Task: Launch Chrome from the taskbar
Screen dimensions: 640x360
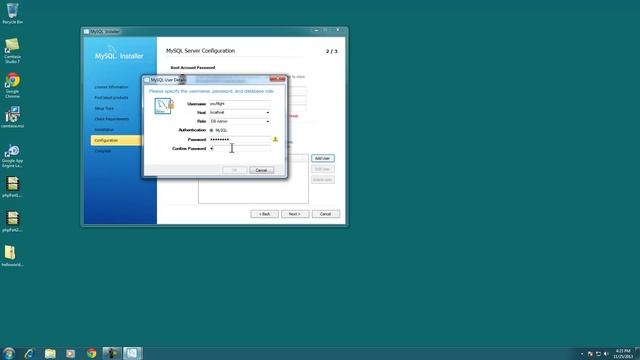Action: (x=91, y=353)
